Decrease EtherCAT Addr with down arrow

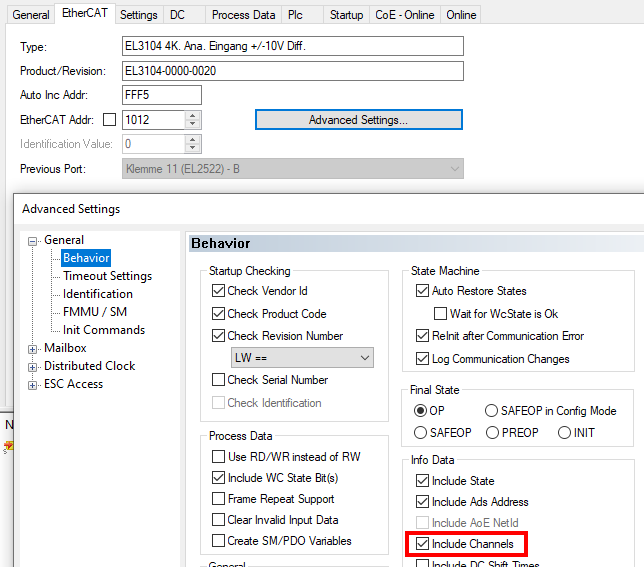192,124
